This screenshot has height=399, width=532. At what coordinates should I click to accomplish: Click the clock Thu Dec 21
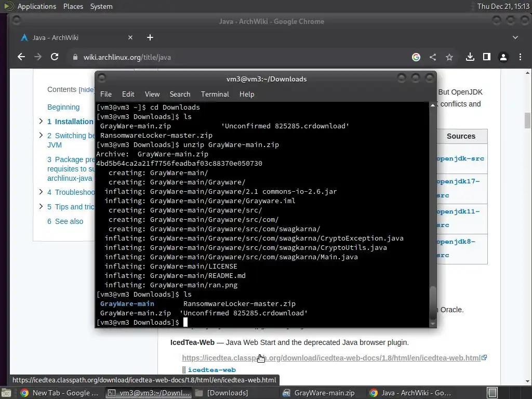click(x=503, y=6)
